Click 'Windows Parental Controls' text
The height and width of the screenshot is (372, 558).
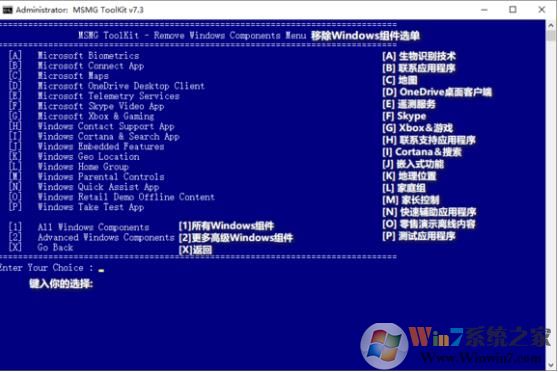tap(101, 177)
